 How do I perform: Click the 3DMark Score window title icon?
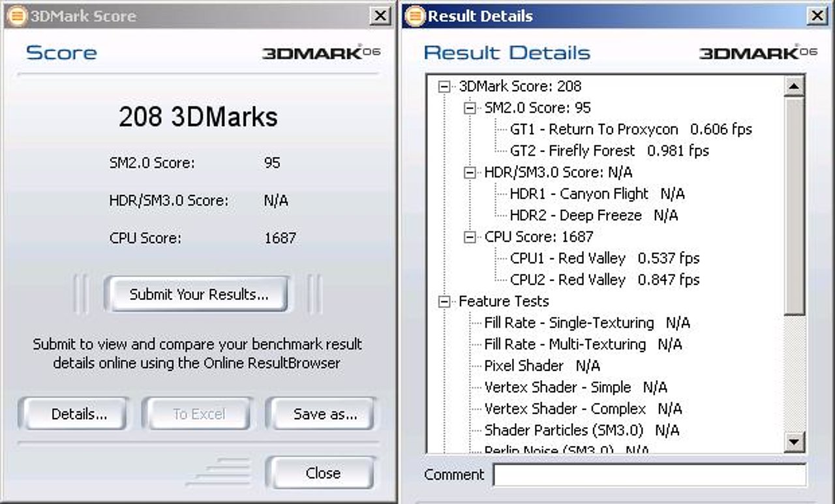pyautogui.click(x=19, y=16)
